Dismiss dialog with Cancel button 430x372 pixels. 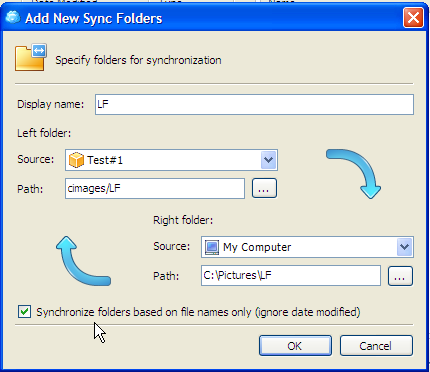[x=376, y=346]
